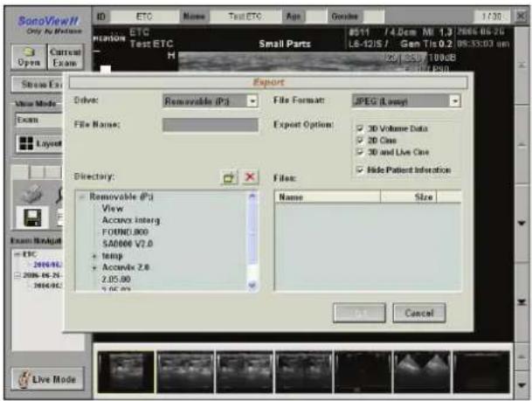This screenshot has height=401, width=532.
Task: Click the Size column header in Files
Action: click(x=409, y=197)
